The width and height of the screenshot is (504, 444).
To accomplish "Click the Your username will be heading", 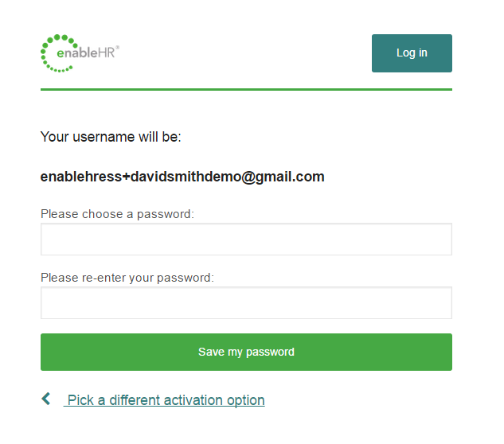I will tap(111, 137).
